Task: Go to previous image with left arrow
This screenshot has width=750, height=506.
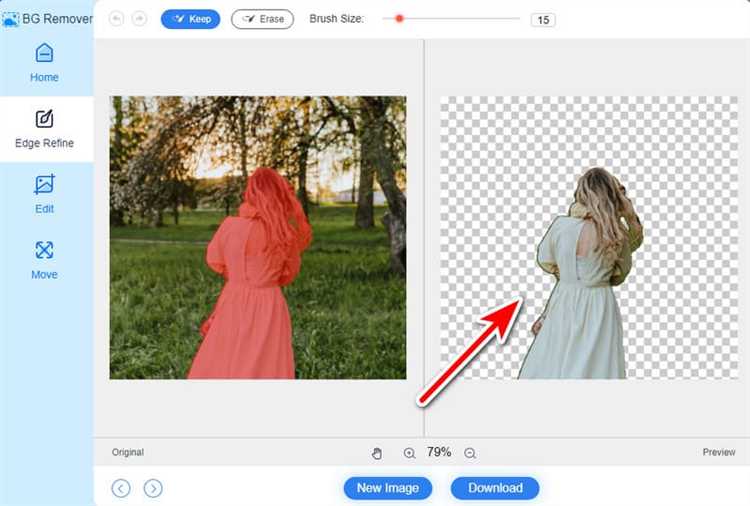Action: (121, 488)
